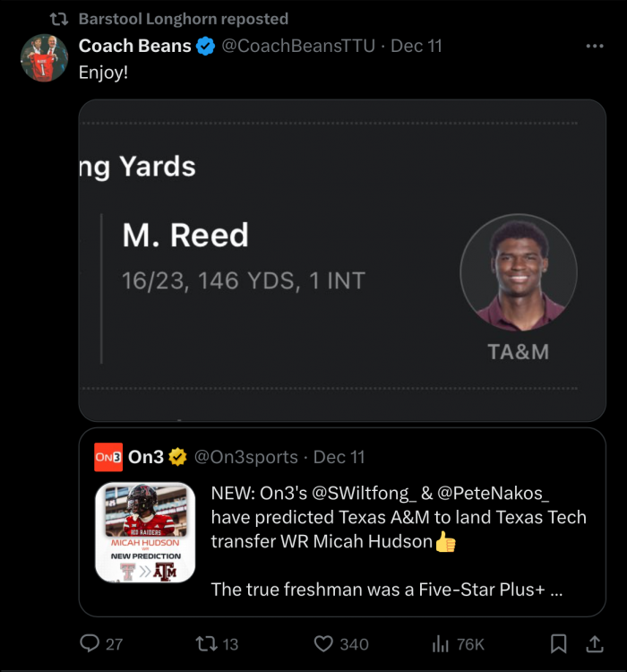
Task: Repost this tweet with the retweet icon
Action: 205,643
